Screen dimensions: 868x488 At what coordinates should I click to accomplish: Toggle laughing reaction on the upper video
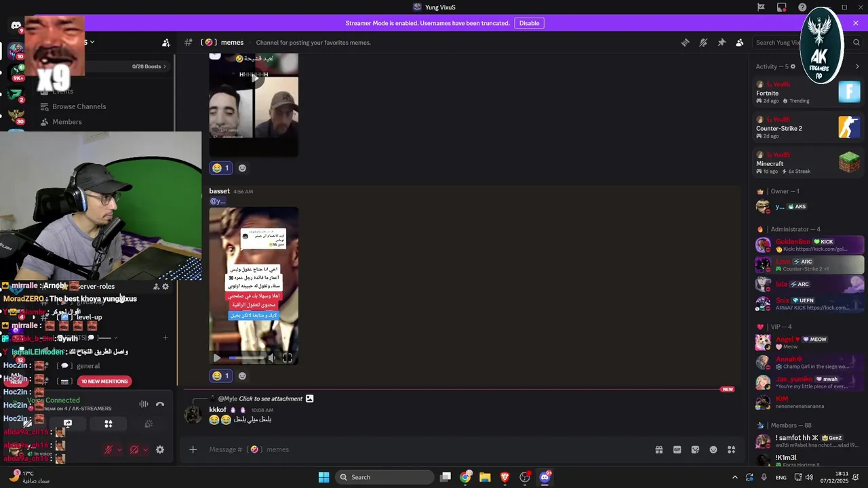221,168
